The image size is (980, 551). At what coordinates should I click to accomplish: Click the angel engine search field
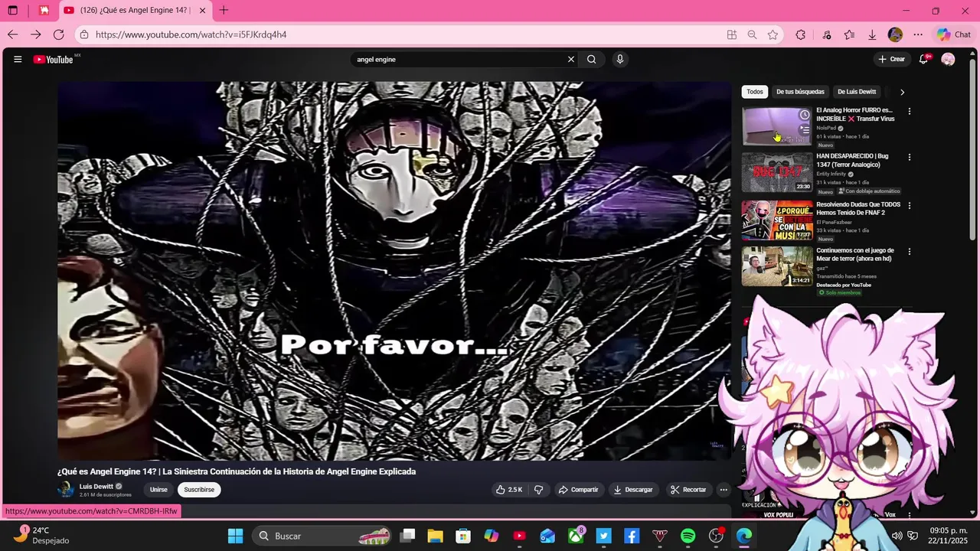pos(459,59)
